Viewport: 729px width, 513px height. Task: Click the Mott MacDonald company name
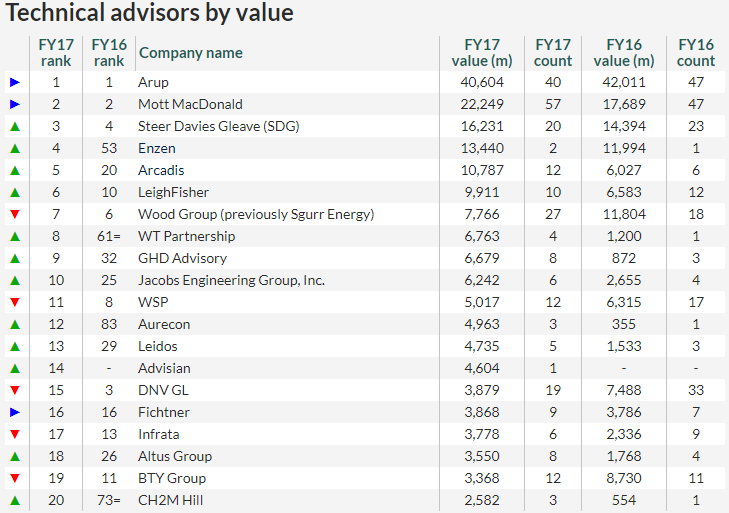[190, 104]
